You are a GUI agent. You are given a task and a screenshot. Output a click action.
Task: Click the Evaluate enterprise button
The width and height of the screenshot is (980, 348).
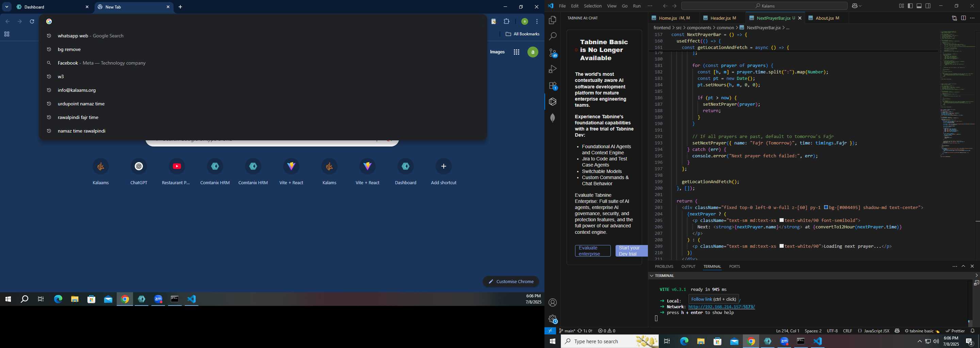coord(593,251)
